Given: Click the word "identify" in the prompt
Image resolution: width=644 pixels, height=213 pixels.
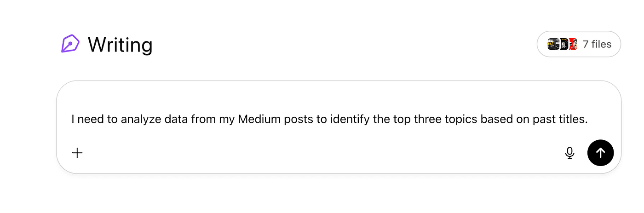Looking at the screenshot, I should pyautogui.click(x=347, y=120).
